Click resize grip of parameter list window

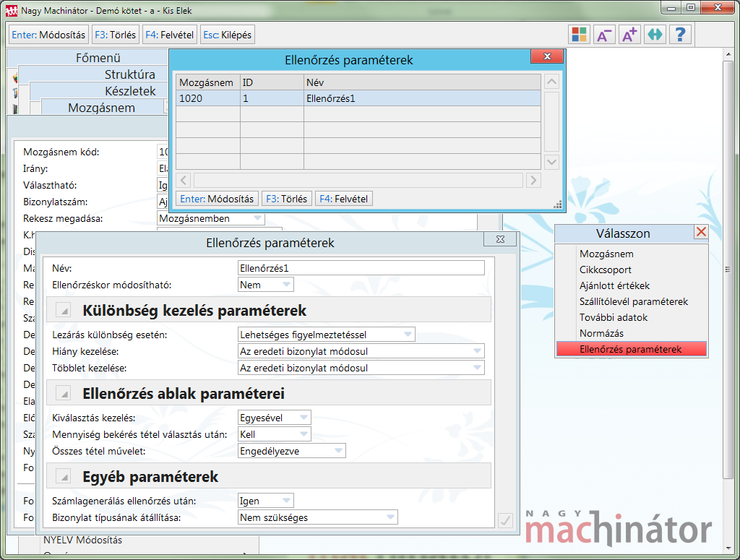click(x=558, y=204)
